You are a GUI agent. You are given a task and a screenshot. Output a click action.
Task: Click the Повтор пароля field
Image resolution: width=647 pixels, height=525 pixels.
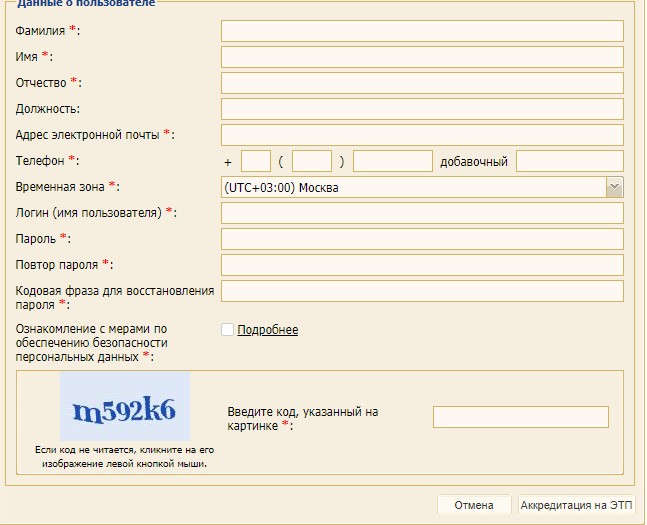tap(421, 265)
